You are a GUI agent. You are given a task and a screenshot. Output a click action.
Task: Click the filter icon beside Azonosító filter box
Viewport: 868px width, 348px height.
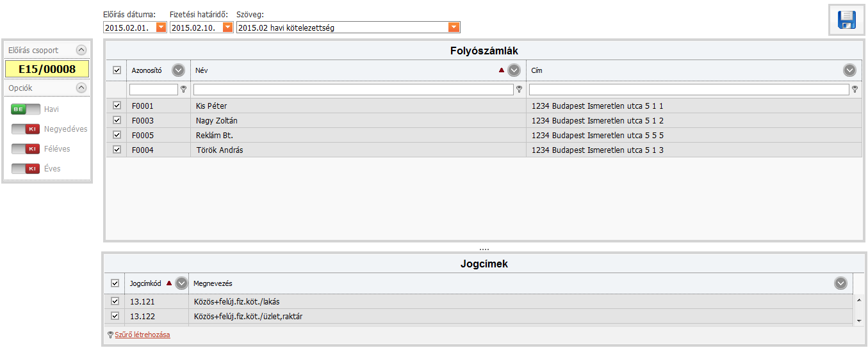[x=183, y=90]
